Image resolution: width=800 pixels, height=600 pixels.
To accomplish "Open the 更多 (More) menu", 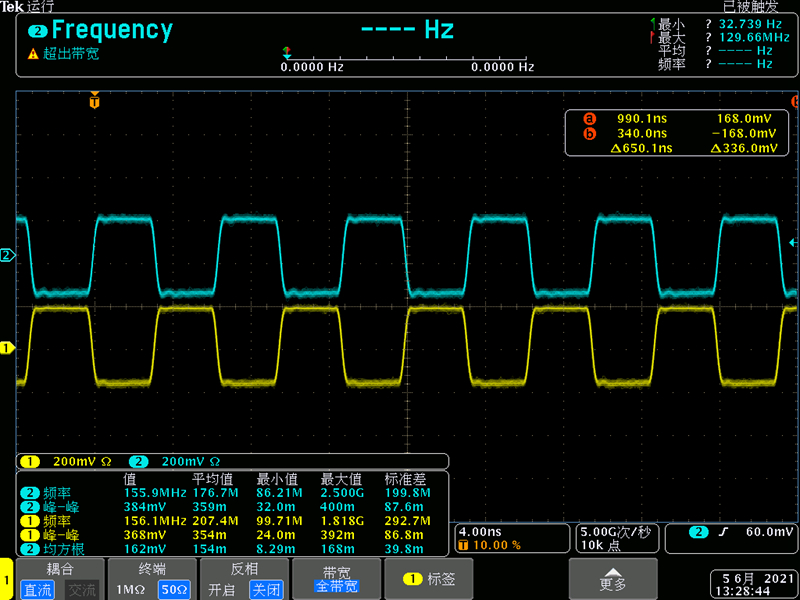I will tap(612, 579).
